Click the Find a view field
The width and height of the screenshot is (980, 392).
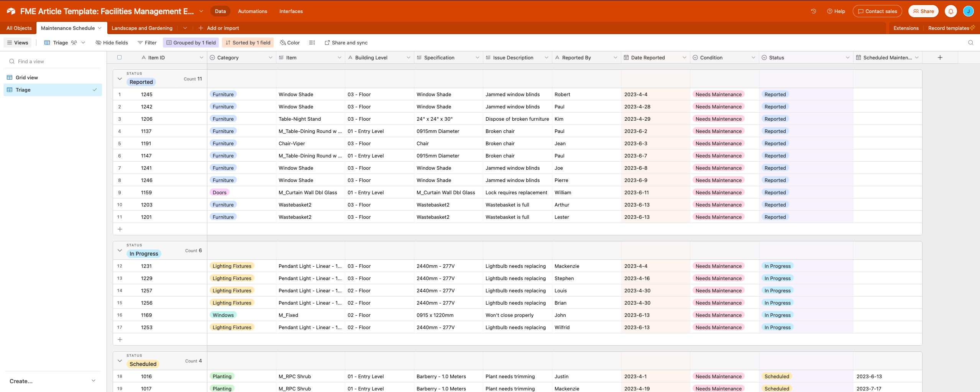point(53,61)
